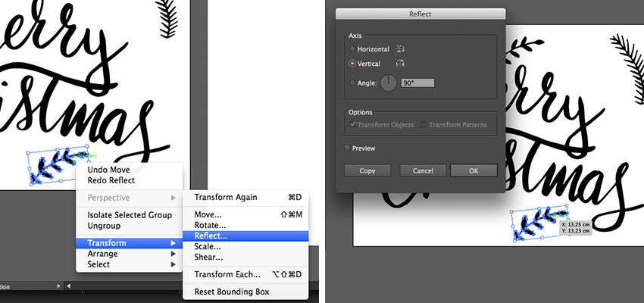The height and width of the screenshot is (303, 644).
Task: Click the Reflect dialog title bar
Action: click(420, 14)
